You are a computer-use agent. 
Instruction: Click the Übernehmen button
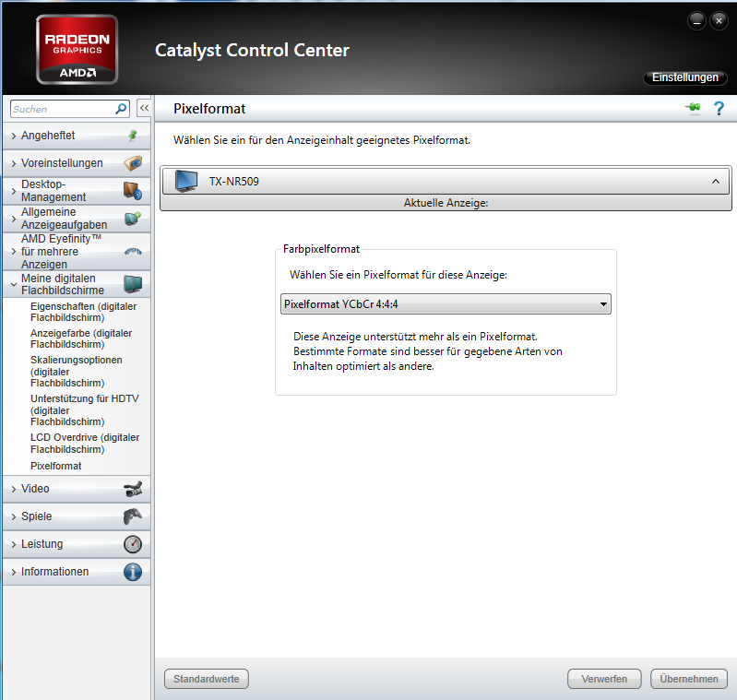(x=689, y=679)
